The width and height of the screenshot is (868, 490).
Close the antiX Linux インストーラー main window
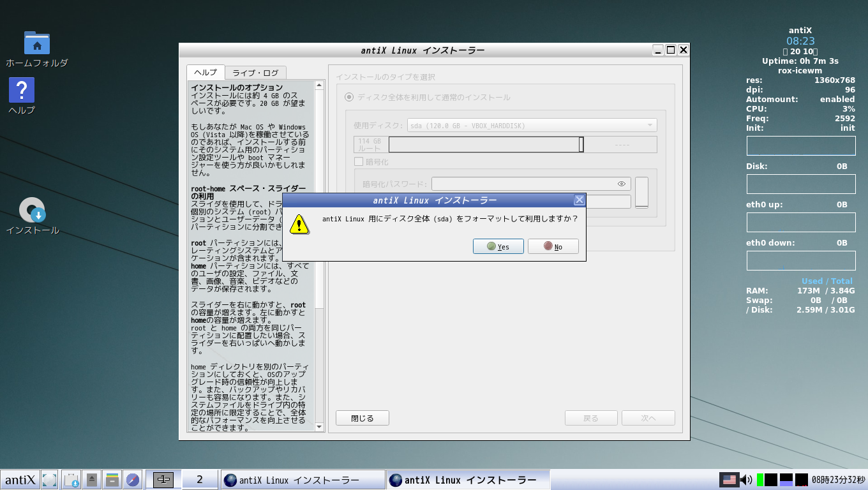click(684, 50)
